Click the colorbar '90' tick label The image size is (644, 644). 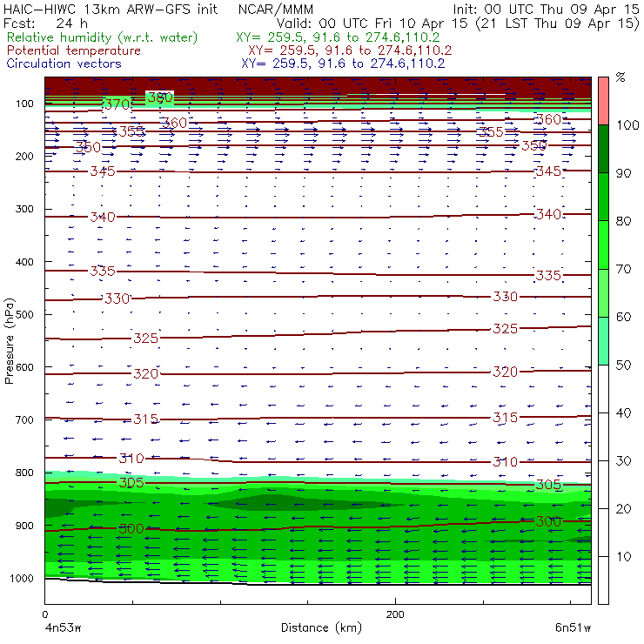tap(623, 173)
